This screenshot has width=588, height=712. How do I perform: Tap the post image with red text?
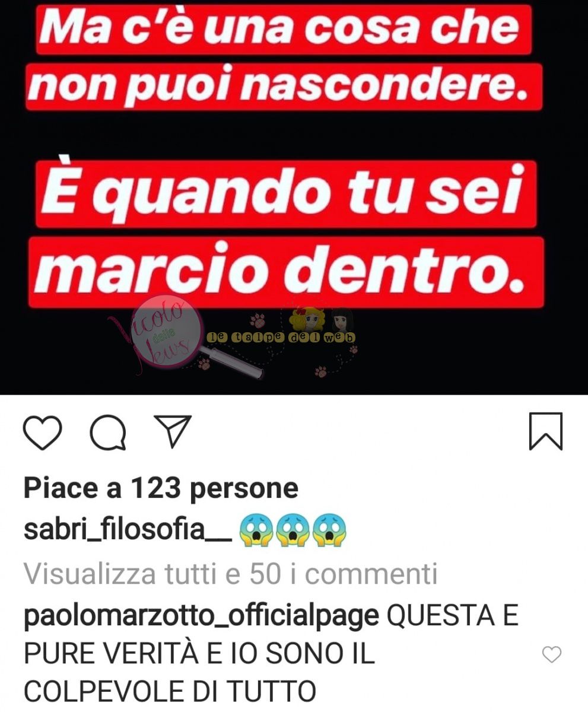[x=294, y=196]
